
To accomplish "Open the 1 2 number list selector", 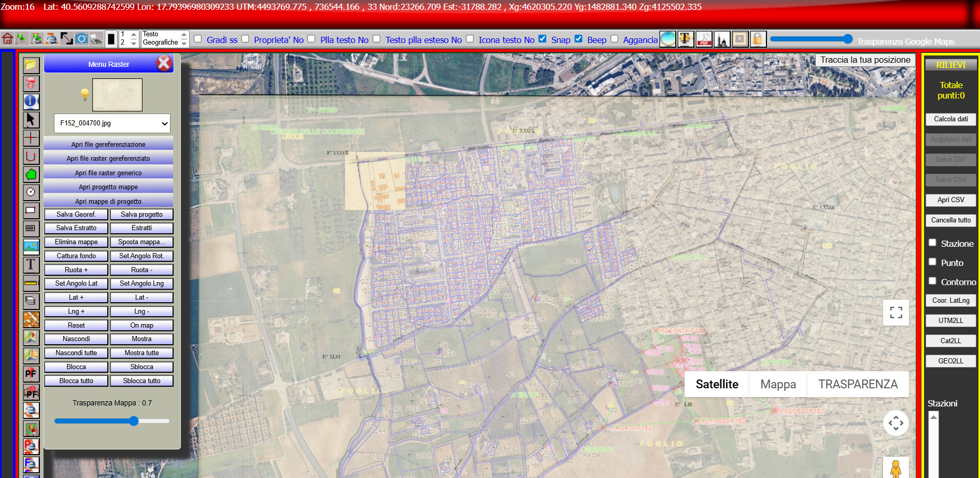I will click(x=129, y=38).
